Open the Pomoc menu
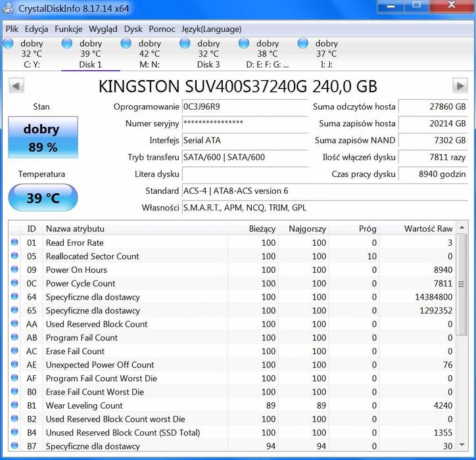Viewport: 476px width, 460px height. [x=162, y=29]
